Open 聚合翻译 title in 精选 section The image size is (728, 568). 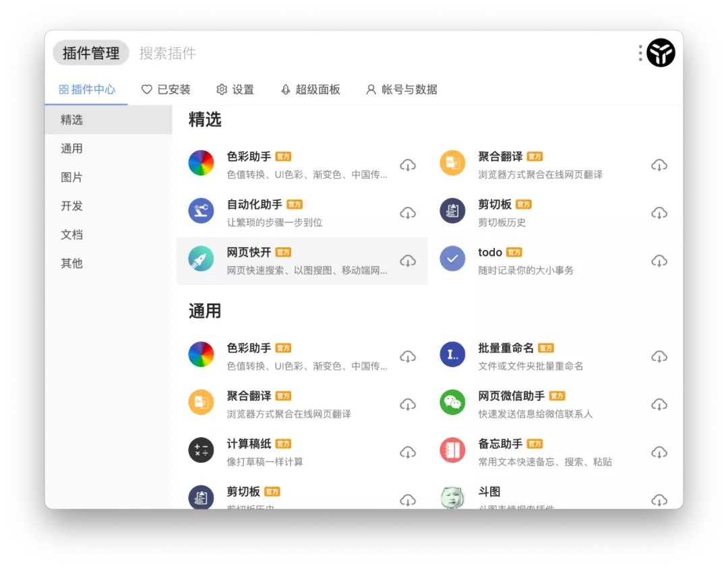tap(500, 156)
